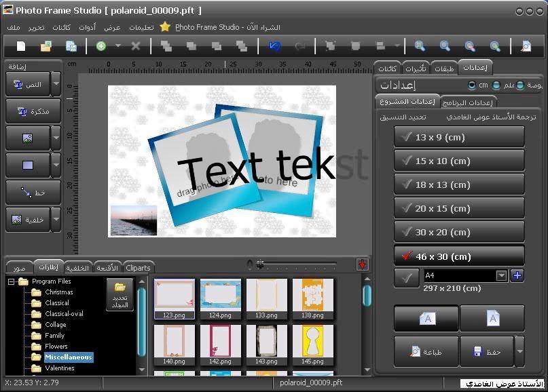Add an image with the picture button
The height and width of the screenshot is (392, 548).
[x=28, y=138]
